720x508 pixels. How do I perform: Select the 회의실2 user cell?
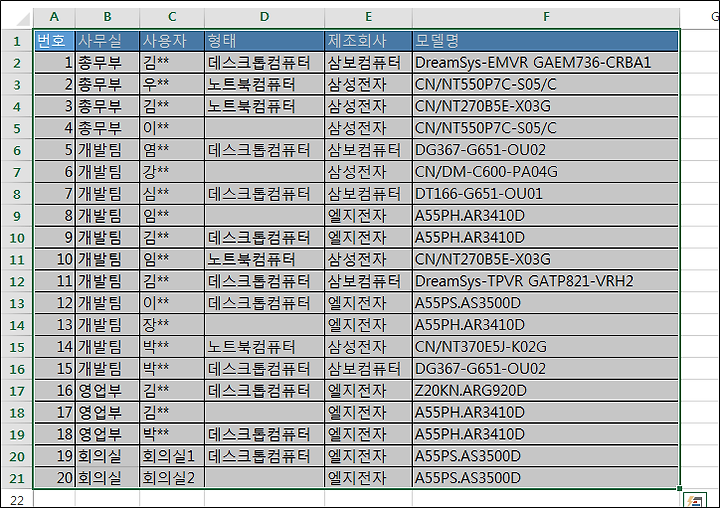(x=172, y=478)
